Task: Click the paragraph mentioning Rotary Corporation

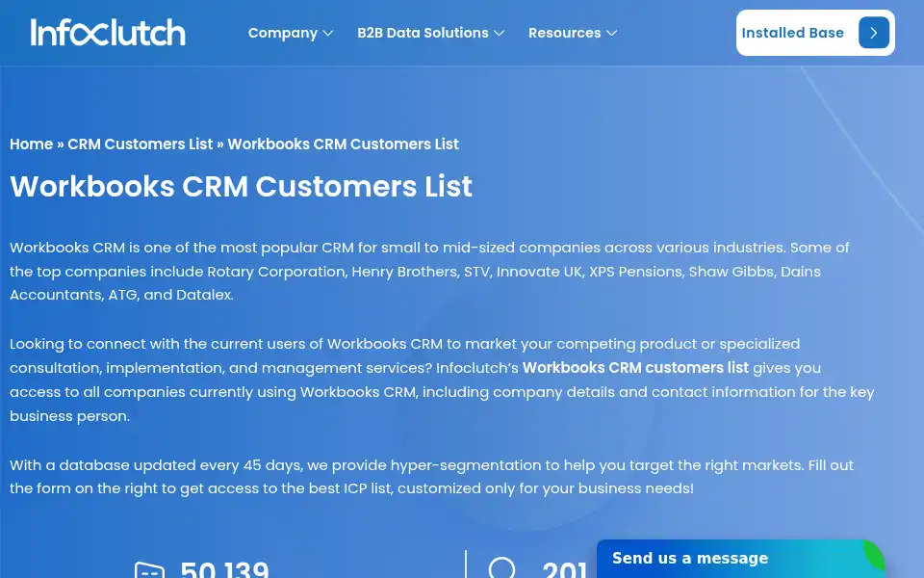Action: [429, 272]
